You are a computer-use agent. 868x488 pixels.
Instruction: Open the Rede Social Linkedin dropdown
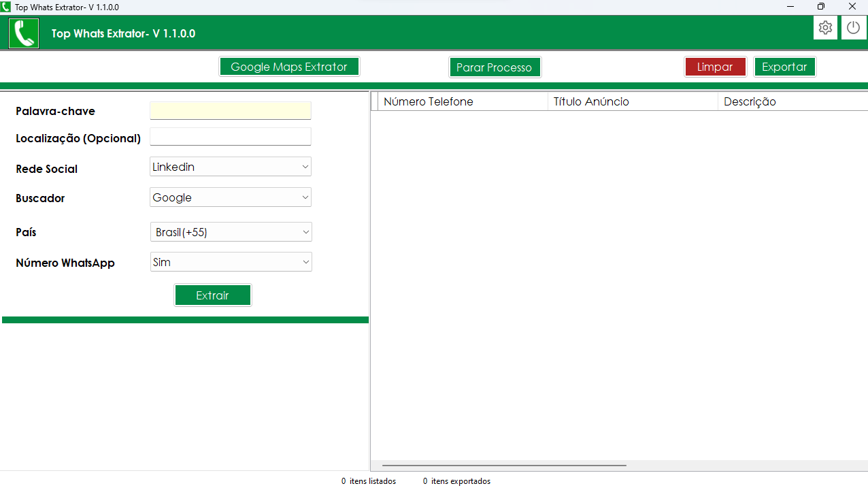(x=231, y=167)
